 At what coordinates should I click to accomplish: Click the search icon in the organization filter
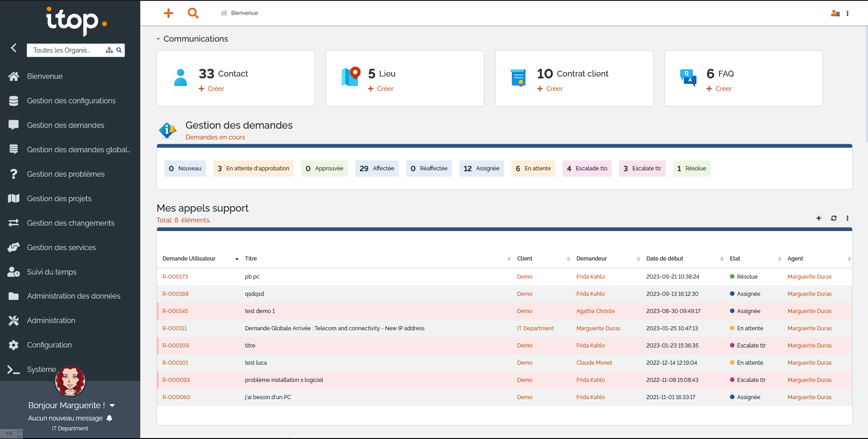(119, 50)
